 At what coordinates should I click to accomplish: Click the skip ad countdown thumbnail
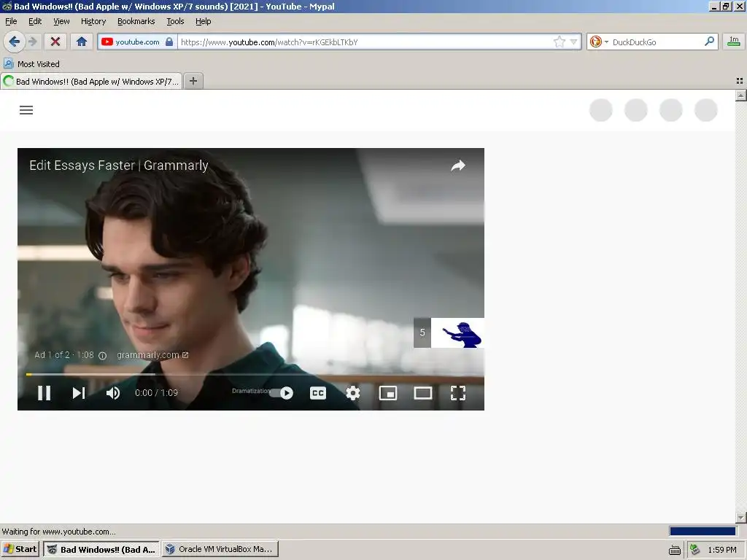click(x=449, y=332)
